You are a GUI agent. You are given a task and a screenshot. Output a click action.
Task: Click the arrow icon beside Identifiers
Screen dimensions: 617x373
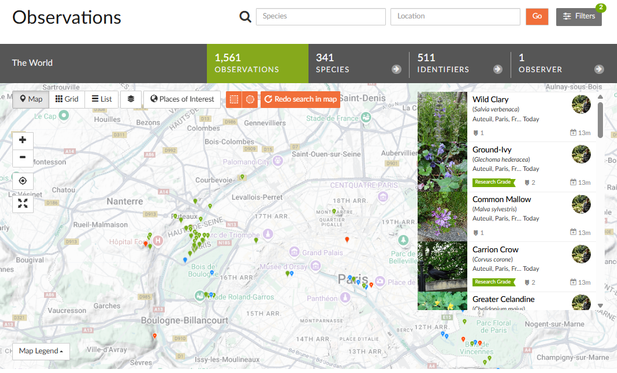point(498,69)
